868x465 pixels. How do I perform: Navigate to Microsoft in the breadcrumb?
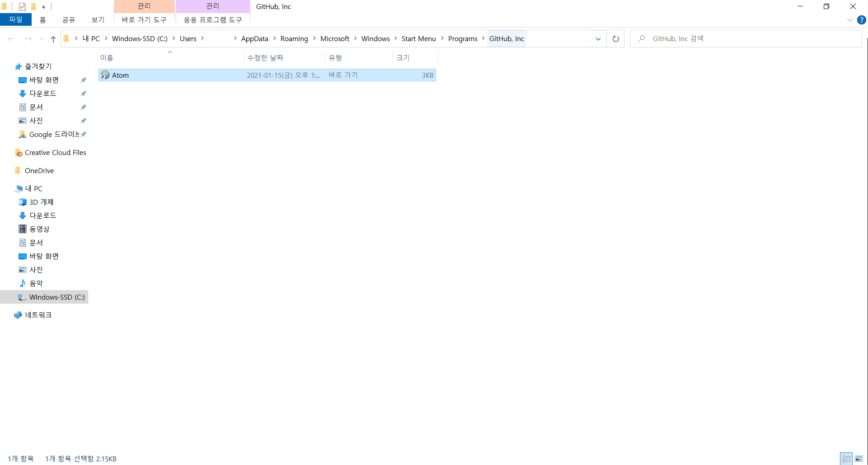[335, 39]
